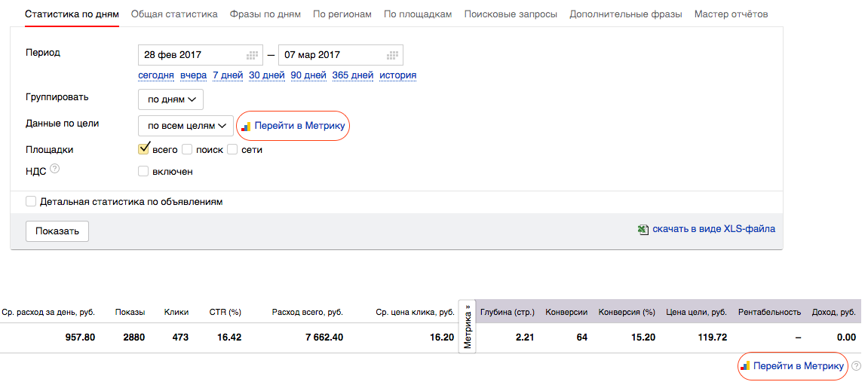Click the «Глубина (стр.)» column header
The width and height of the screenshot is (868, 385).
(508, 313)
